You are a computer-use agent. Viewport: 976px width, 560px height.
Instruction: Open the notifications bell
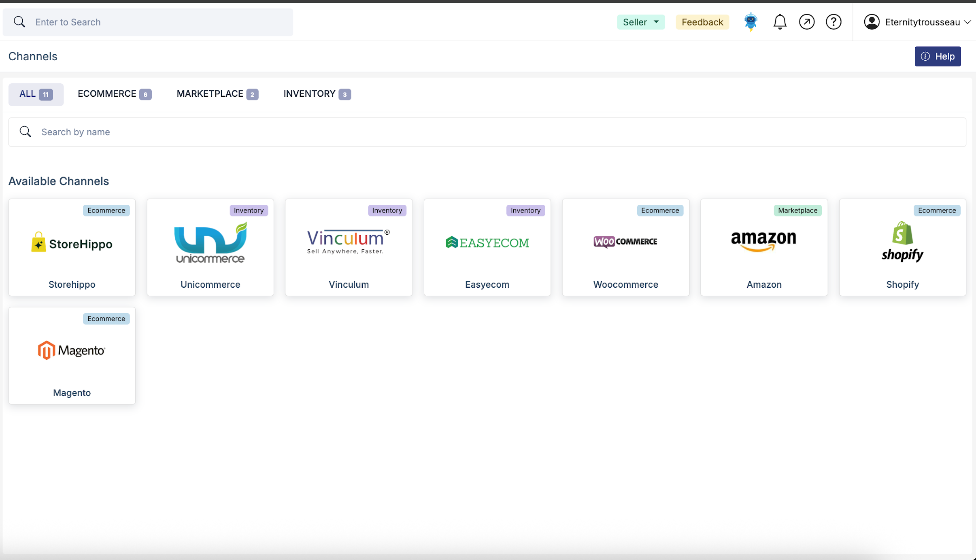[780, 22]
